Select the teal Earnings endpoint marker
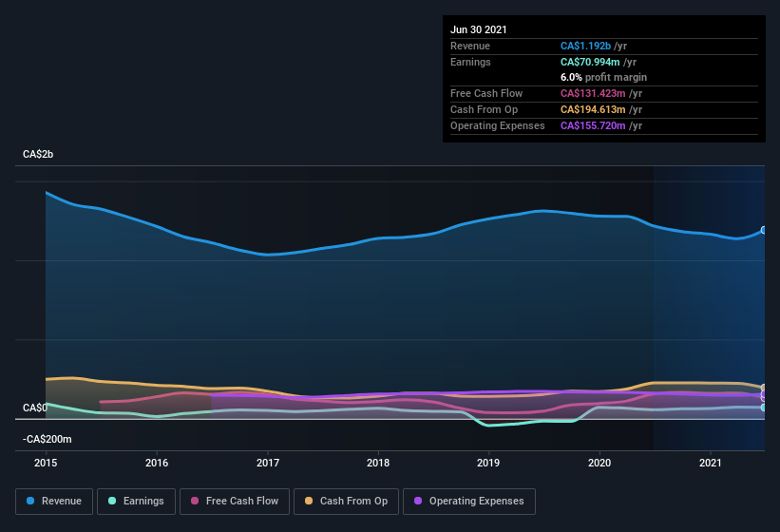The image size is (780, 532). (764, 408)
